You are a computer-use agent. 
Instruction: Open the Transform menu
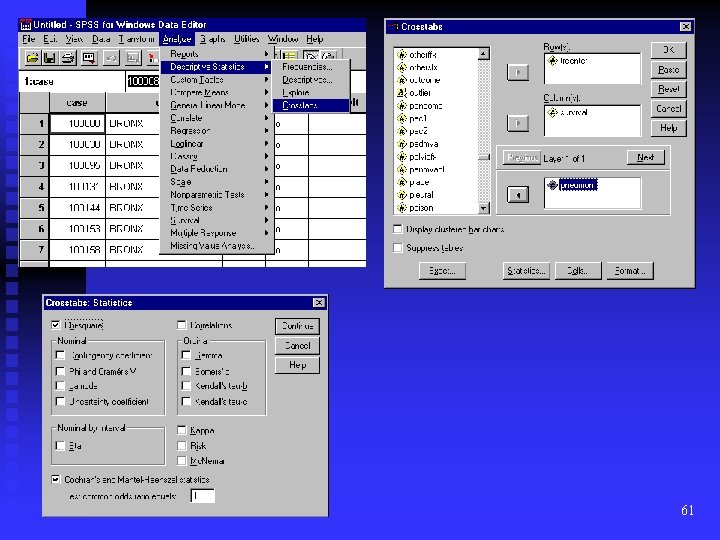[136, 39]
